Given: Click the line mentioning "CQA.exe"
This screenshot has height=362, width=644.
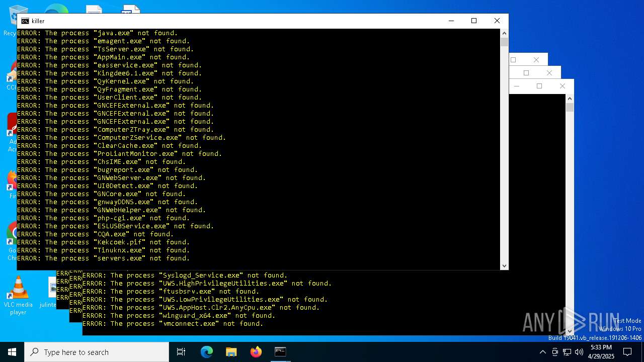Looking at the screenshot, I should 96,234.
